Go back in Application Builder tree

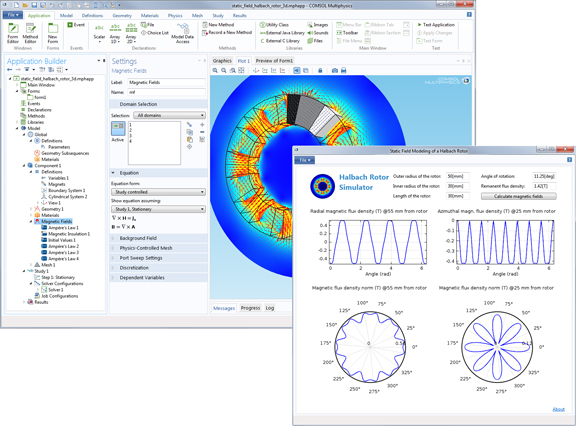click(10, 69)
